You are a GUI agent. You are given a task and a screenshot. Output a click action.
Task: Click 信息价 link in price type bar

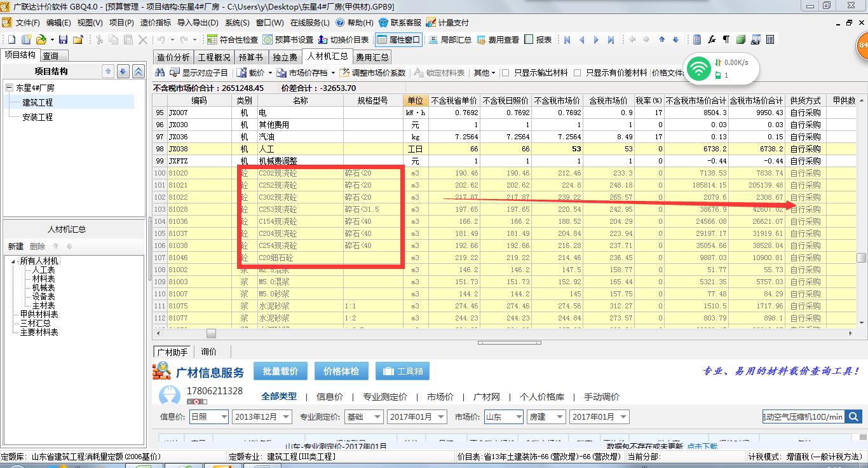tap(329, 397)
